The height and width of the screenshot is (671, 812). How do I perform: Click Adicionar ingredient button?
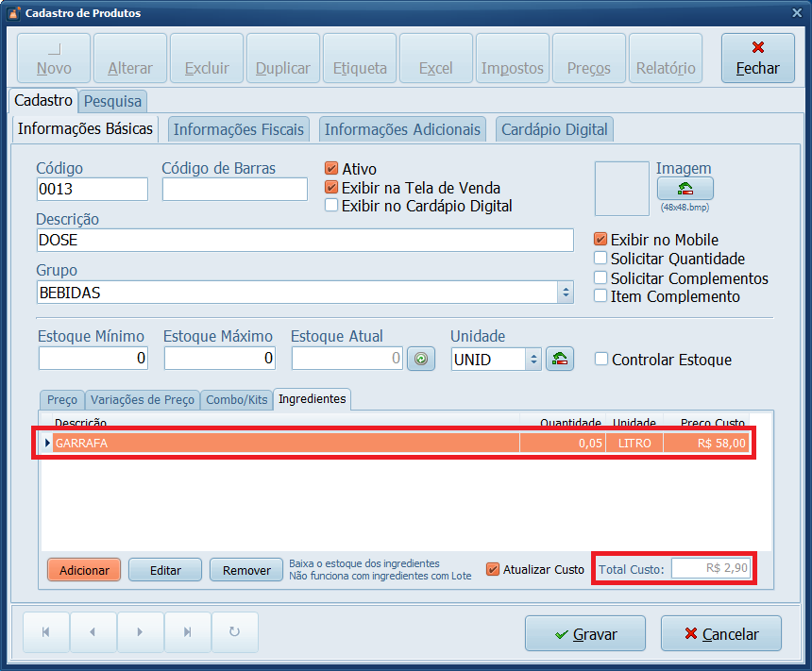84,570
